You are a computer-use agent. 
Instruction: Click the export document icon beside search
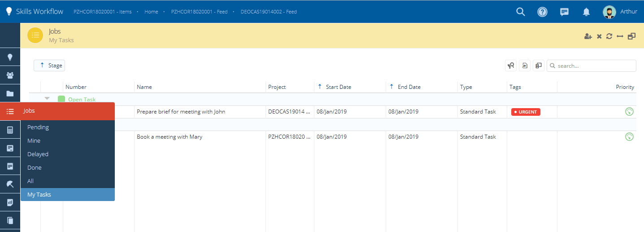click(x=524, y=66)
